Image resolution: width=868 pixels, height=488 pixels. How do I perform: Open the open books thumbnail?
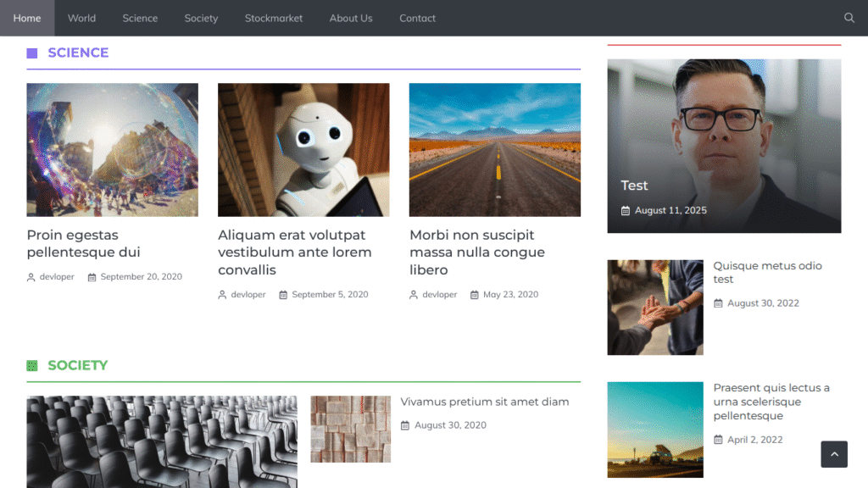click(x=350, y=429)
